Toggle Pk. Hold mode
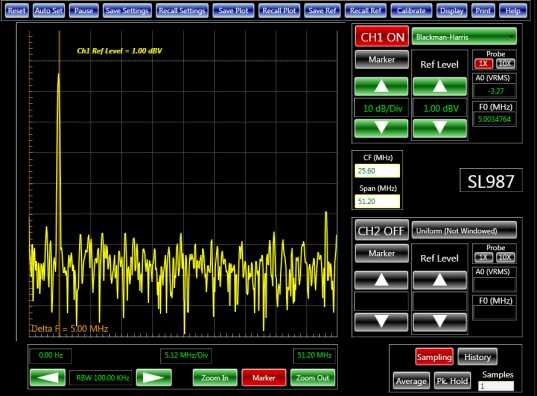The width and height of the screenshot is (537, 396). click(x=452, y=381)
